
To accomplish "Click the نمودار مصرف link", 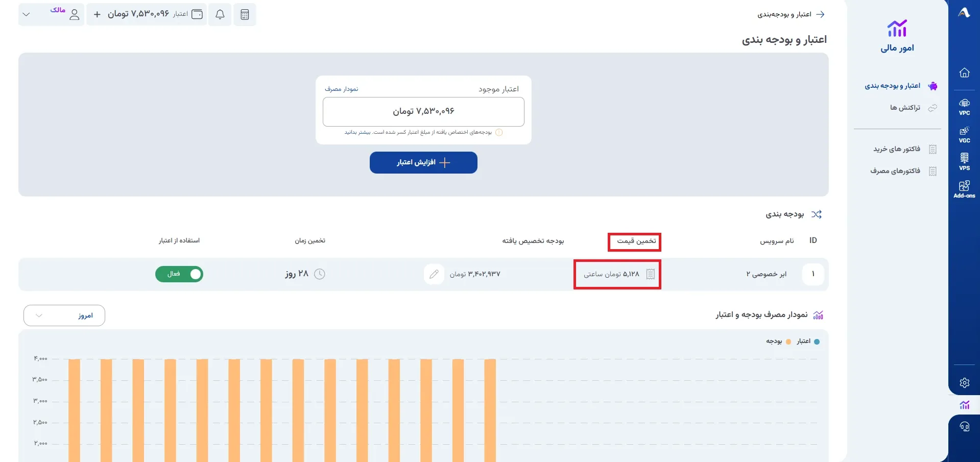I will click(342, 89).
